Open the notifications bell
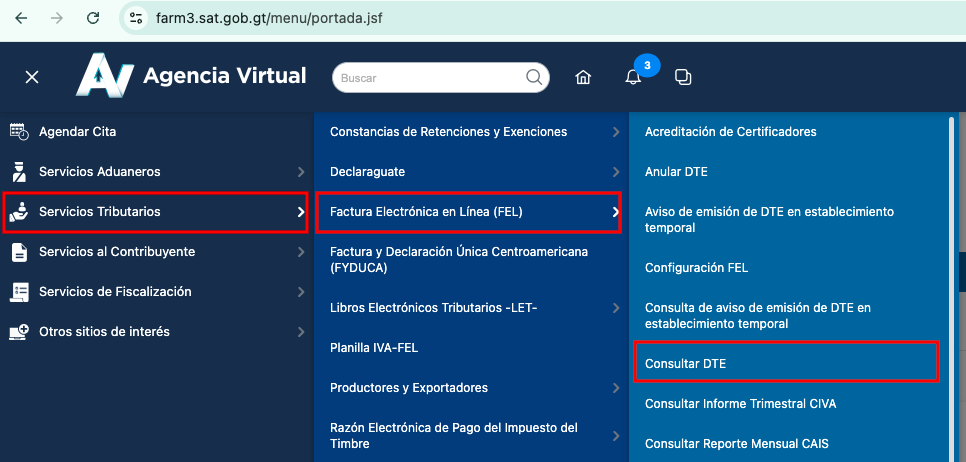Screen dimensions: 966x462 coord(633,77)
